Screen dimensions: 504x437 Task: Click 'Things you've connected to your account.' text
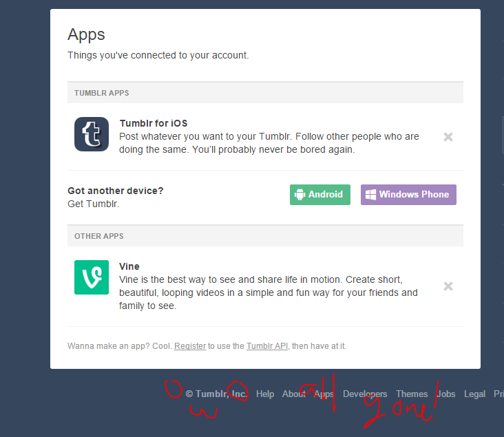(x=158, y=55)
